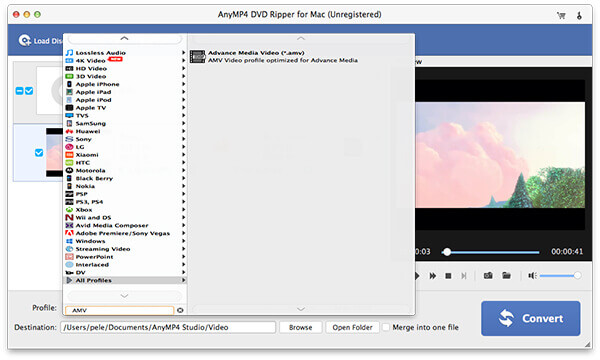The image size is (600, 360).
Task: Toggle the disc row blue checkbox
Action: (x=29, y=91)
